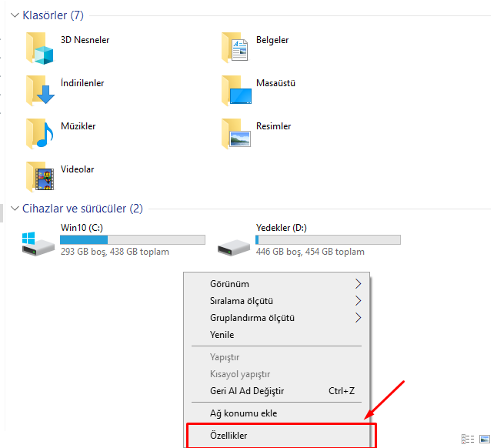Choose Yenile from context menu
Screen dimensions: 497x448
tap(276, 335)
